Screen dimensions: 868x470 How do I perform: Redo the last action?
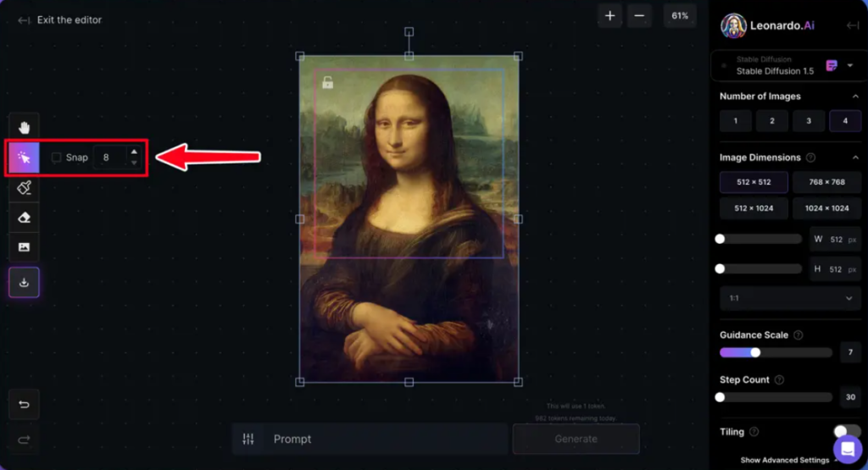click(x=24, y=440)
